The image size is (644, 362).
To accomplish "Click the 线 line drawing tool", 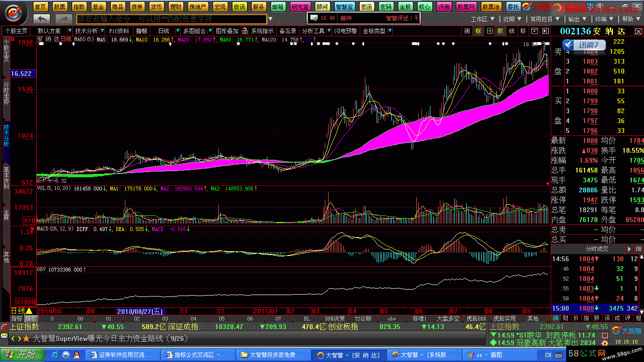I will (512, 31).
